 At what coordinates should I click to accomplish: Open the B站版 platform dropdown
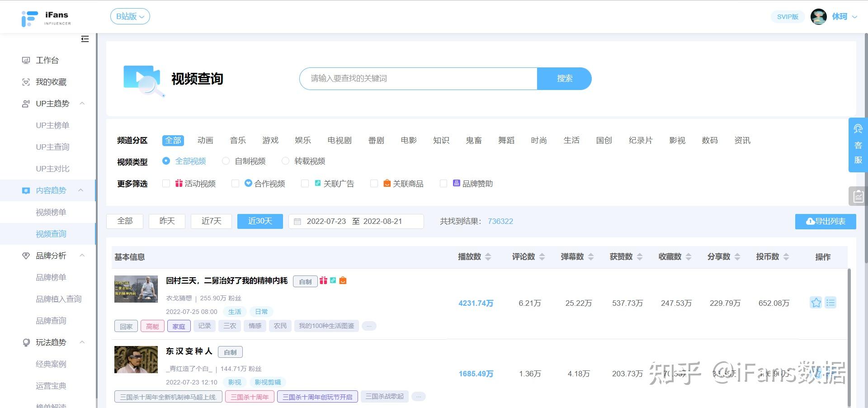click(130, 17)
